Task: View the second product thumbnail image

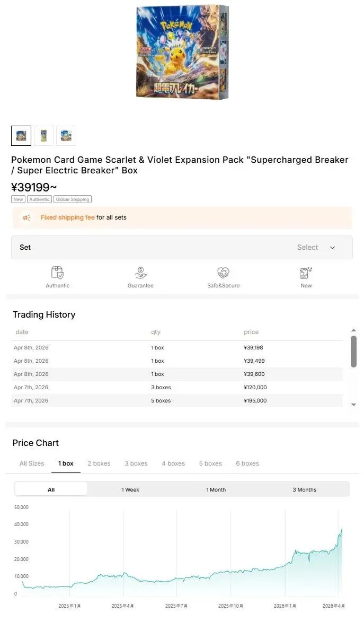Action: click(x=43, y=136)
